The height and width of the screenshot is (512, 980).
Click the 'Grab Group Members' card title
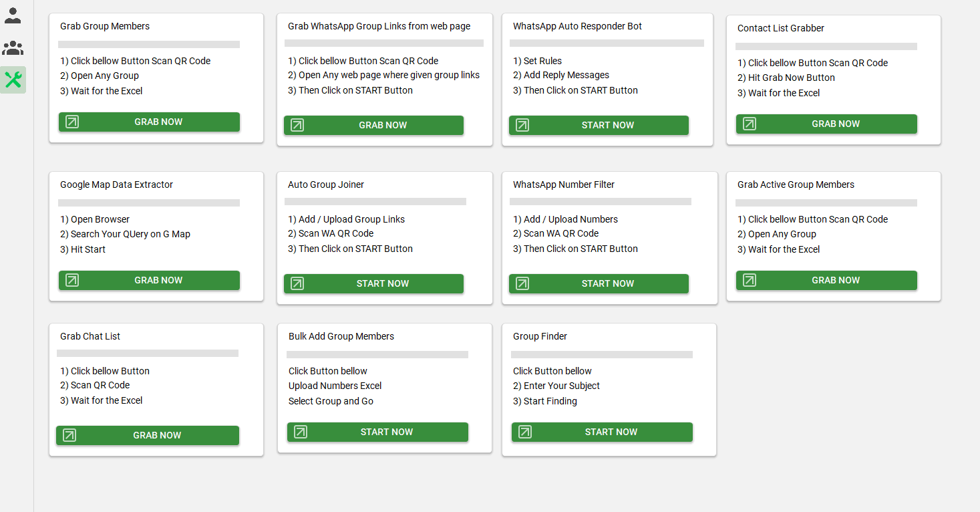(105, 26)
